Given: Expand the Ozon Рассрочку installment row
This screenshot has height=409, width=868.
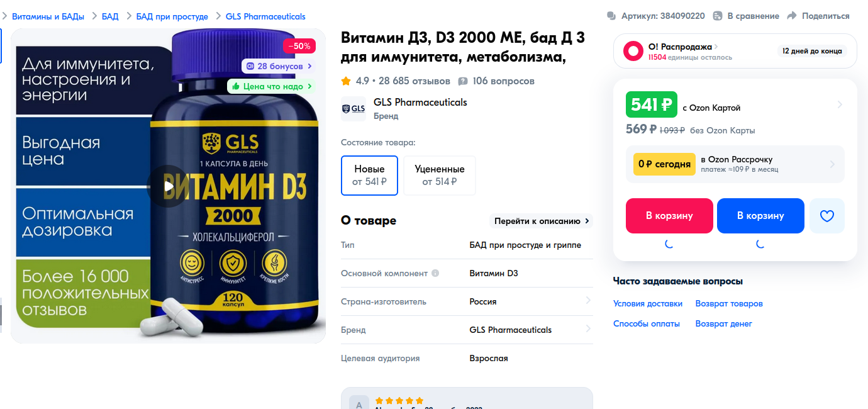Looking at the screenshot, I should [735, 164].
